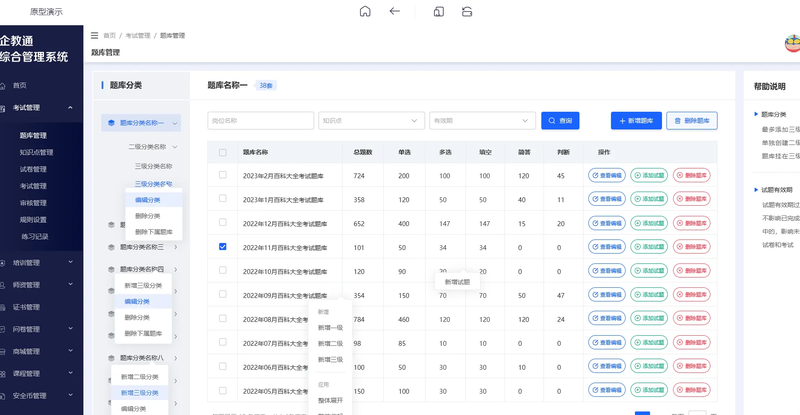Open 规则设置 in sidebar
Viewport: 800px width, 415px height.
tap(33, 219)
